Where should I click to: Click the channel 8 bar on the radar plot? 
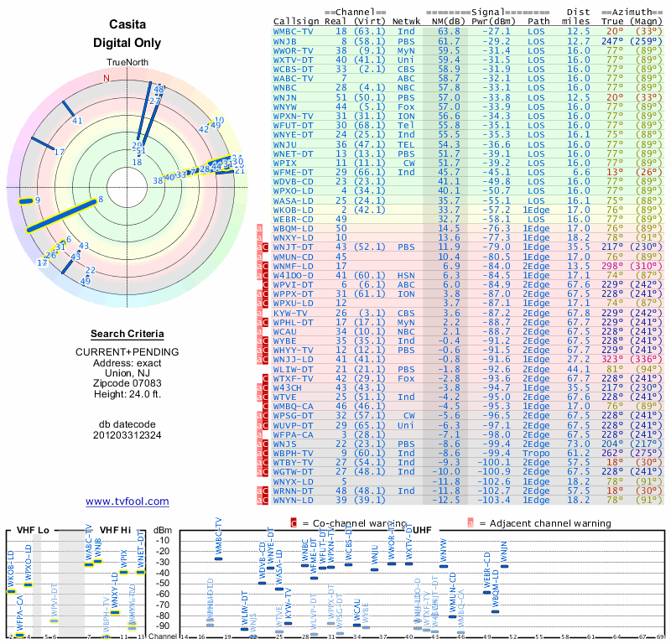(x=61, y=216)
